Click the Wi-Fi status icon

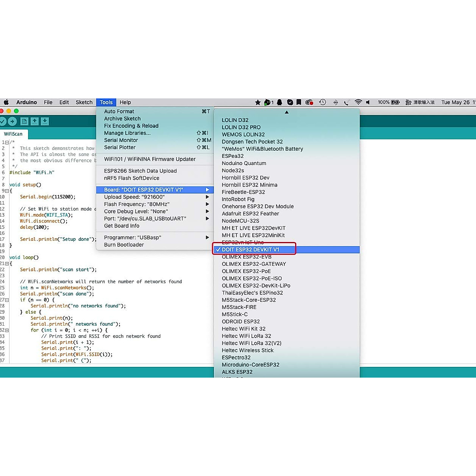pos(358,102)
